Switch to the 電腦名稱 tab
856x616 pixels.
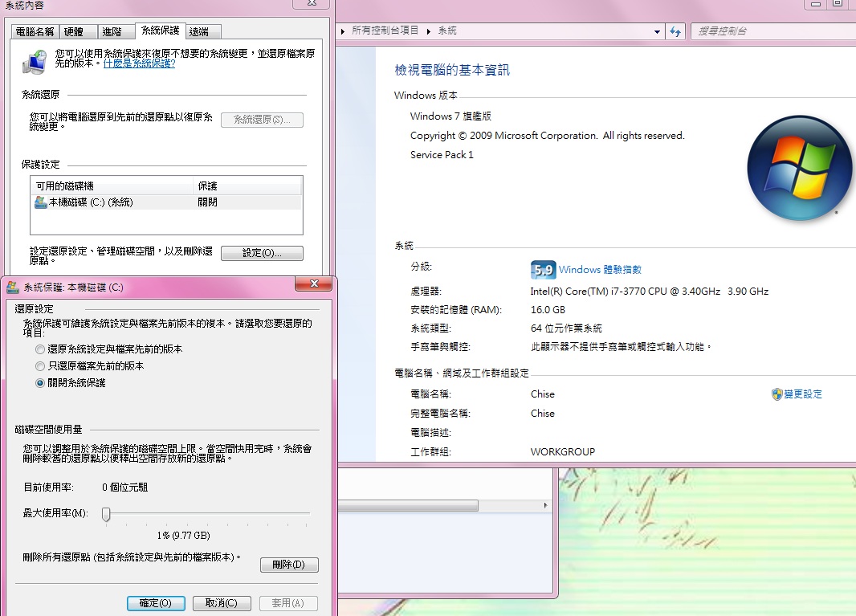pos(35,31)
